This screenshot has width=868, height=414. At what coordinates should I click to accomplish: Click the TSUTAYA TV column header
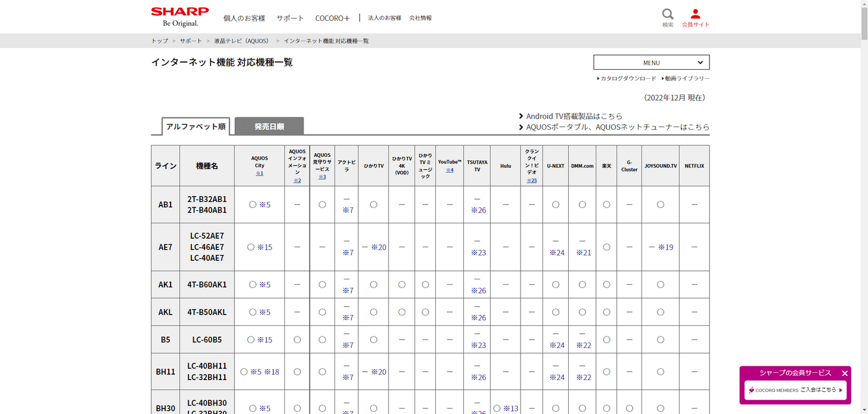point(477,166)
